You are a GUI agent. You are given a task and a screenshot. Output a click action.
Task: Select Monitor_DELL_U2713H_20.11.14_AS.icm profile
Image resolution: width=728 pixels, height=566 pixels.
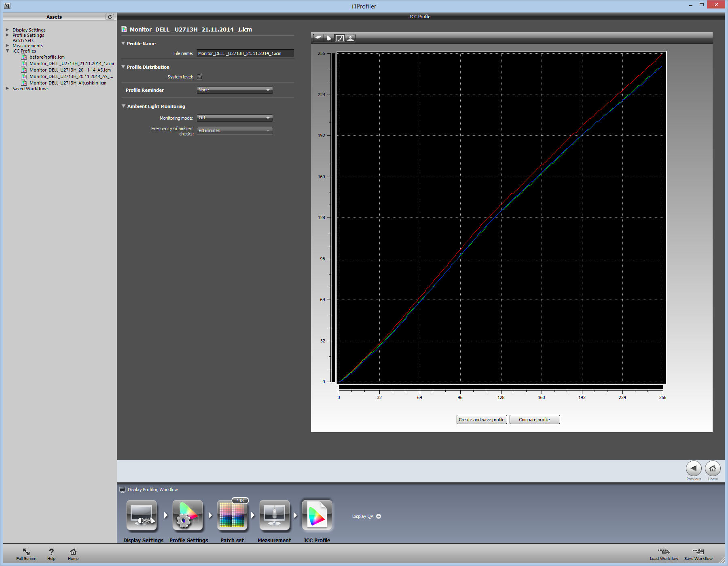(x=70, y=70)
